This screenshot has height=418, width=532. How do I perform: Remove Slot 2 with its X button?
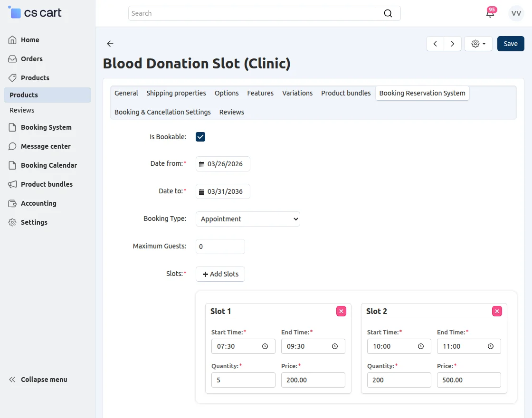tap(497, 311)
